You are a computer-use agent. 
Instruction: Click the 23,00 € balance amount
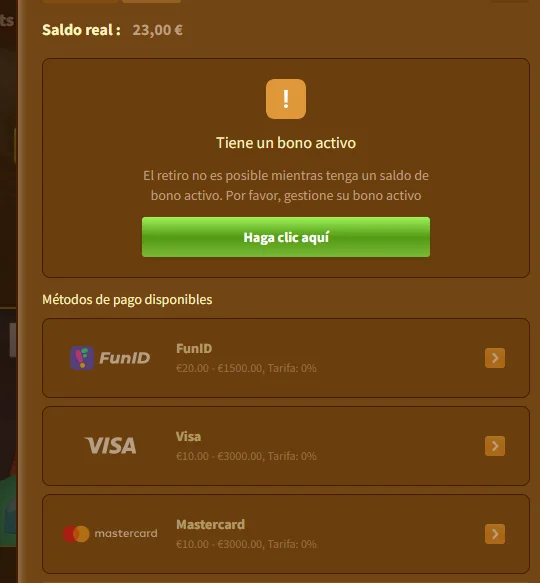click(157, 30)
